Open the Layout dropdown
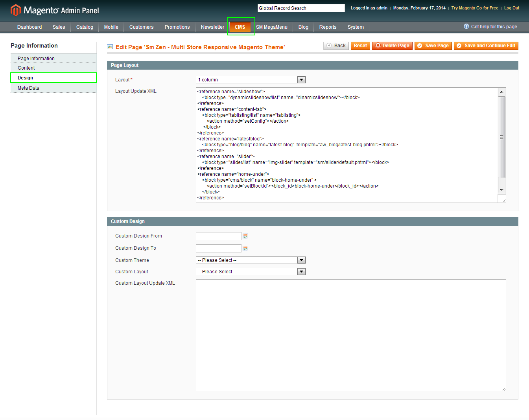 click(x=251, y=80)
